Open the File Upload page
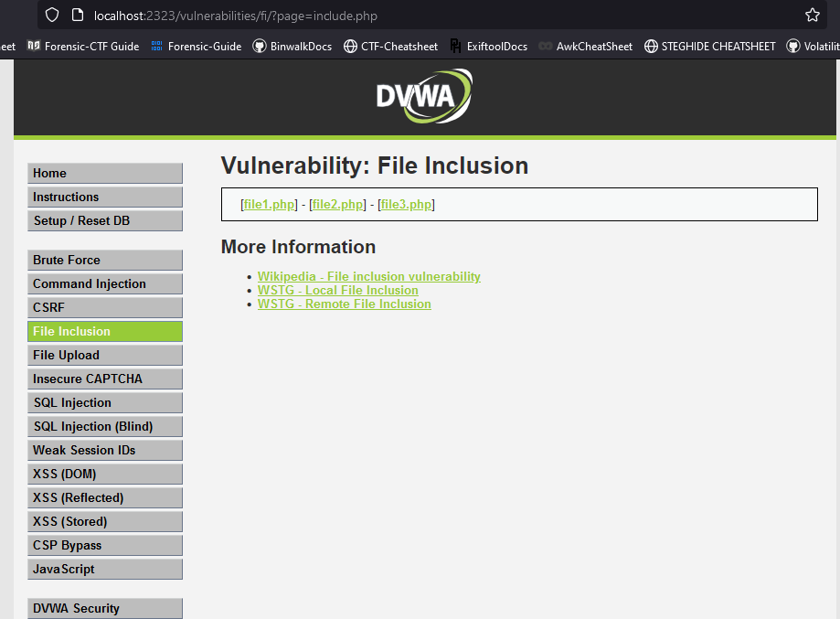The height and width of the screenshot is (619, 840). click(x=105, y=355)
